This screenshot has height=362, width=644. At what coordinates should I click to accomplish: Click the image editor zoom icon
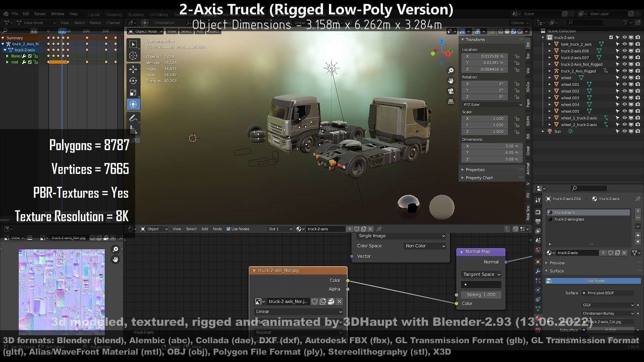115,249
